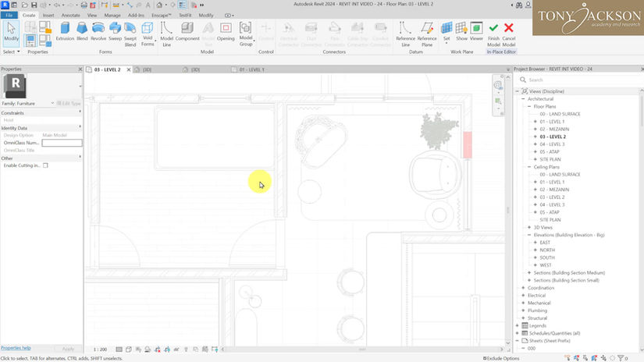Click the selection filter funnel icon
Image resolution: width=644 pixels, height=362 pixels.
tap(621, 358)
